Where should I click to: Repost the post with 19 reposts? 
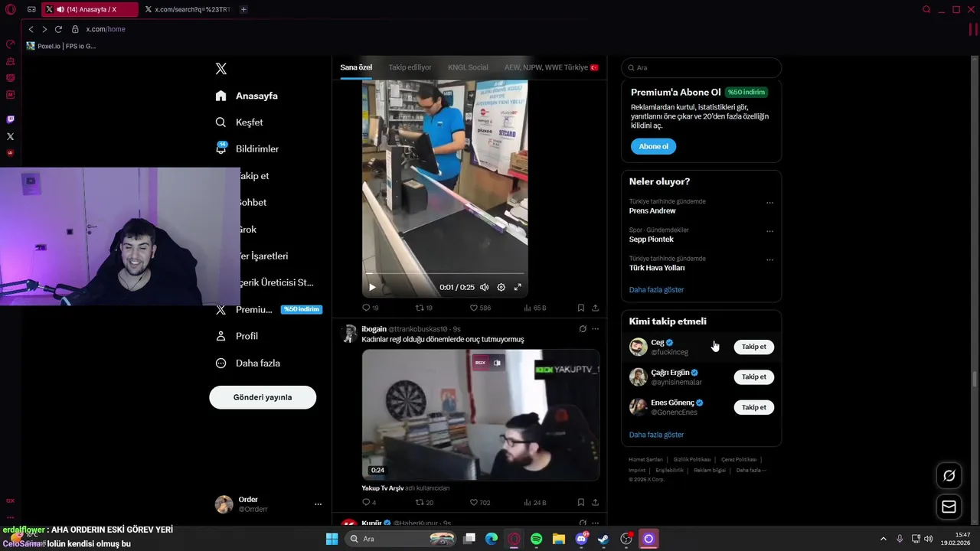423,308
